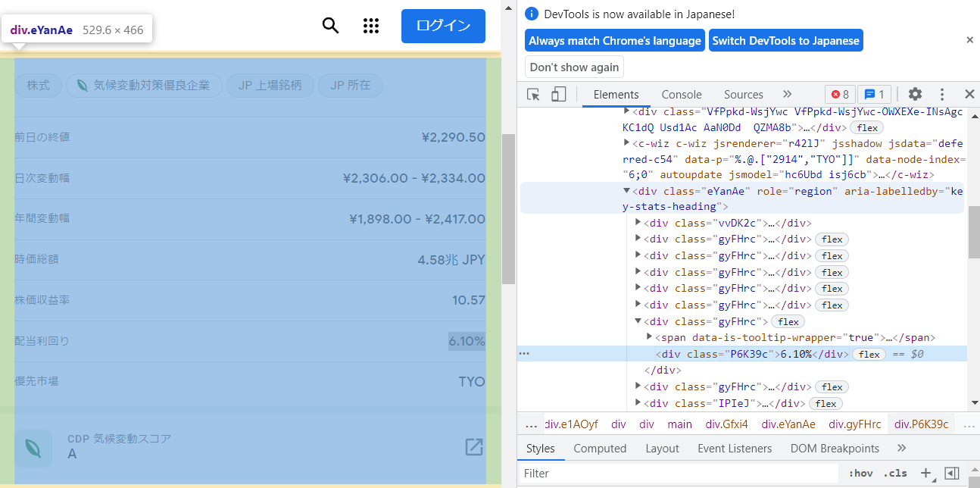Add new style rule plus icon
980x488 pixels.
pos(925,474)
